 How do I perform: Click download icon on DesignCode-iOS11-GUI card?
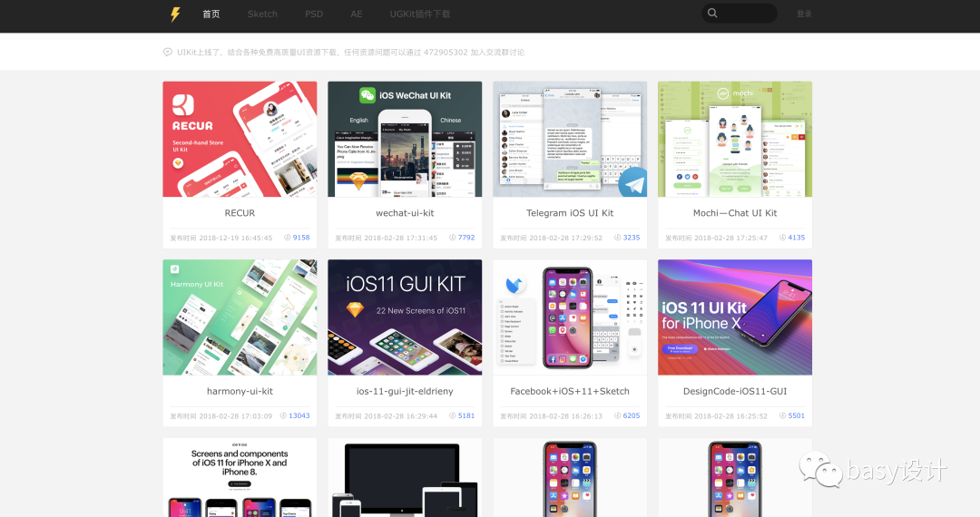pyautogui.click(x=782, y=415)
